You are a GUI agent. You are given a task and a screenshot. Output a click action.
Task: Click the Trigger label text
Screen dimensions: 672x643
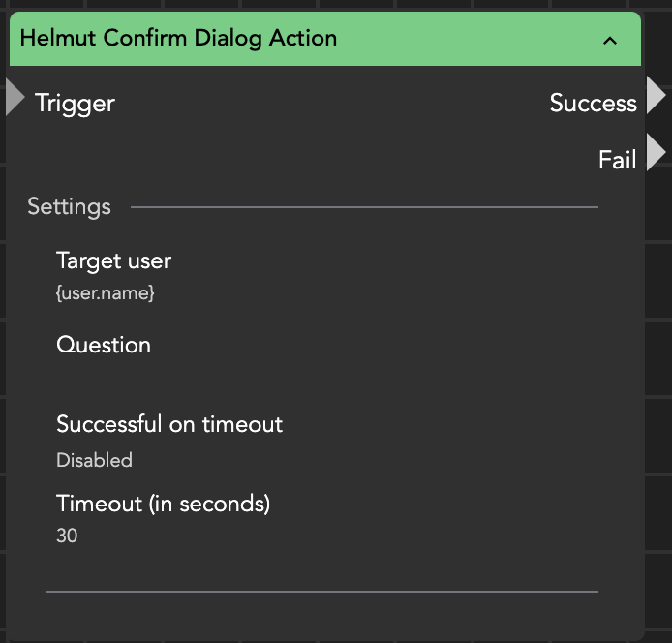pyautogui.click(x=75, y=103)
